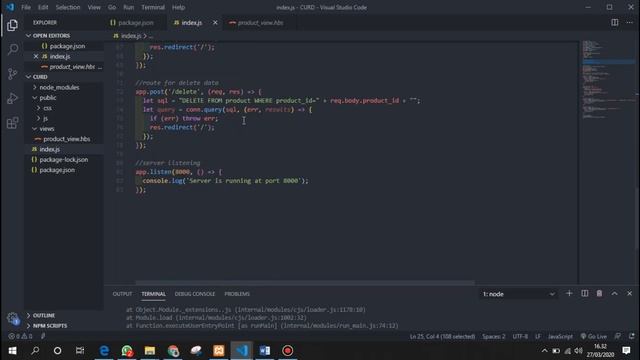Expand the Outline section

tap(44, 316)
